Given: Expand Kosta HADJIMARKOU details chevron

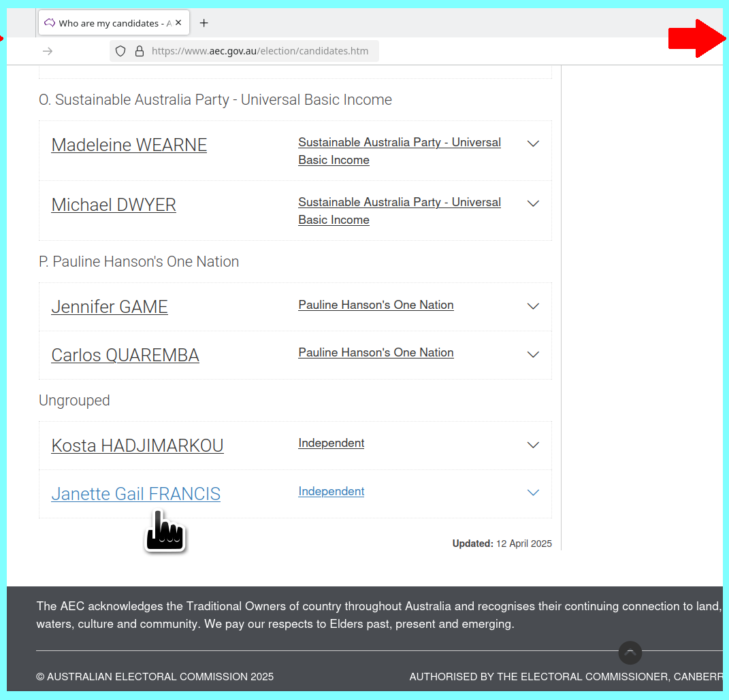Looking at the screenshot, I should pos(533,445).
